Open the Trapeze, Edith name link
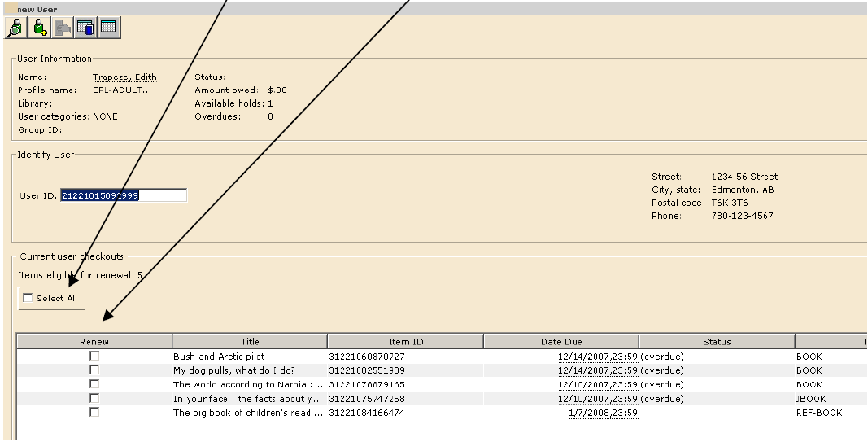Viewport: 868px width, 442px height. click(x=124, y=77)
